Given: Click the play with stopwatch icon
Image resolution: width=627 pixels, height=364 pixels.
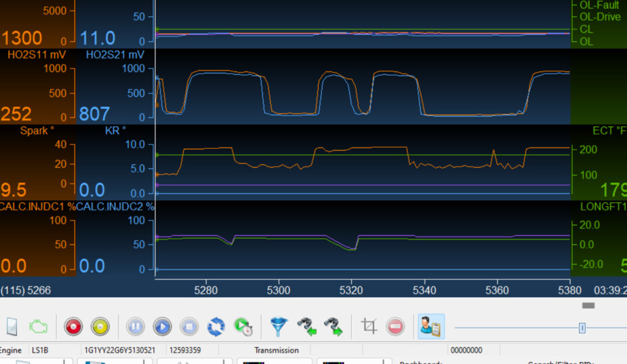Looking at the screenshot, I should pyautogui.click(x=243, y=327).
